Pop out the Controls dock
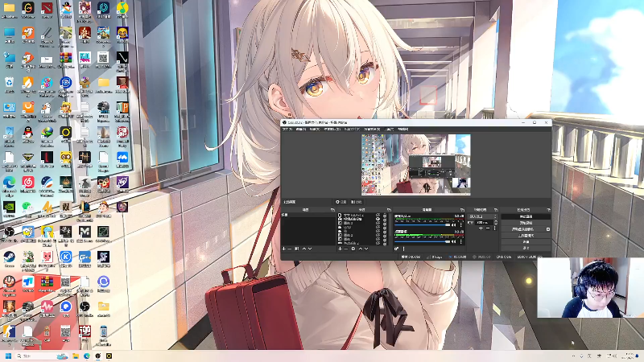The width and height of the screenshot is (644, 362). pyautogui.click(x=549, y=210)
